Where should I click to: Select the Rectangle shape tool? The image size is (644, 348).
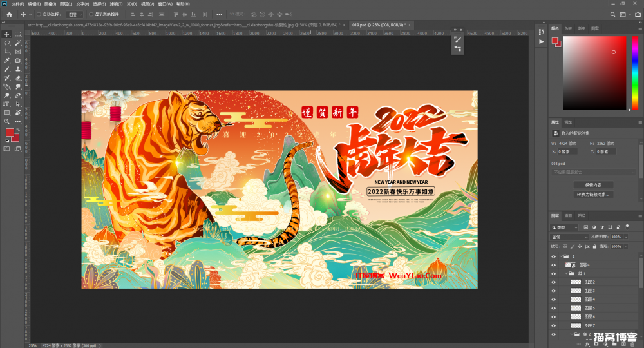(6, 113)
